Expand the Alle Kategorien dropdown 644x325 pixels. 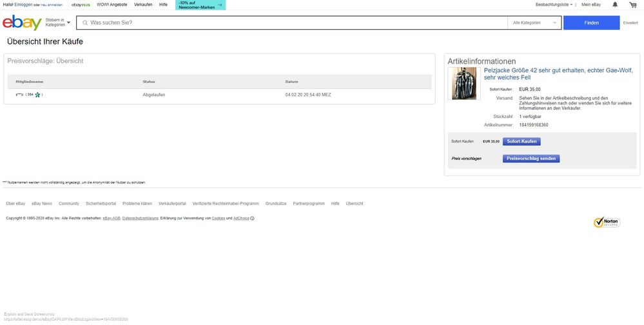pyautogui.click(x=535, y=23)
